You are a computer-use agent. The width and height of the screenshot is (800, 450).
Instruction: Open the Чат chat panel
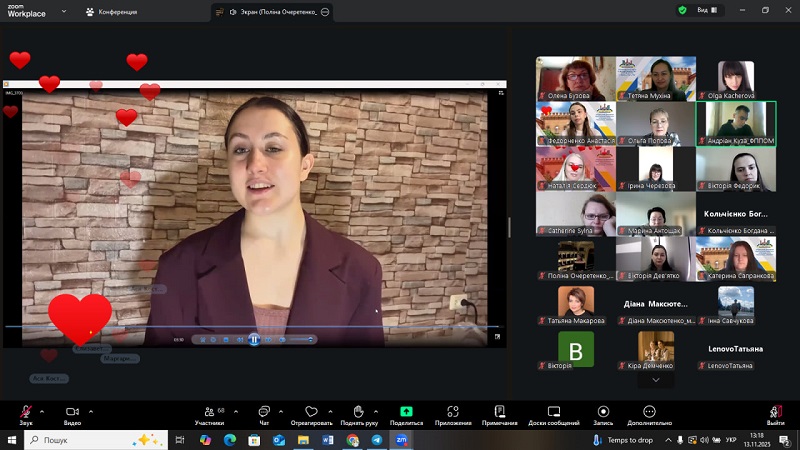[x=264, y=412]
